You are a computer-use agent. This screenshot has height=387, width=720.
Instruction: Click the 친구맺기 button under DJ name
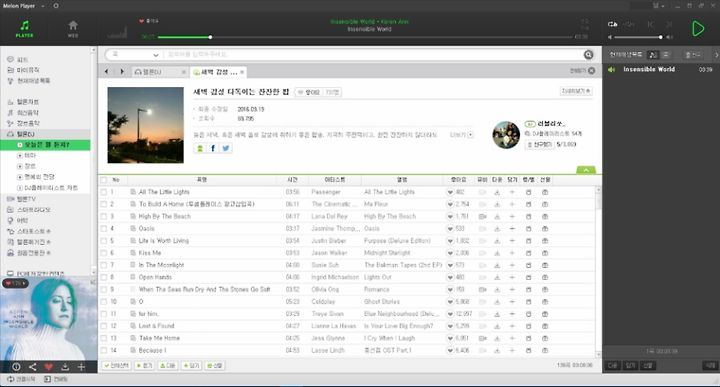(x=539, y=145)
